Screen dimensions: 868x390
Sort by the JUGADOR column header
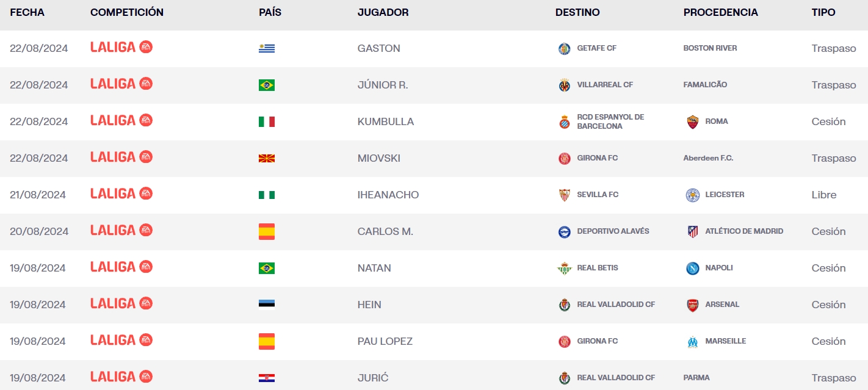click(383, 12)
